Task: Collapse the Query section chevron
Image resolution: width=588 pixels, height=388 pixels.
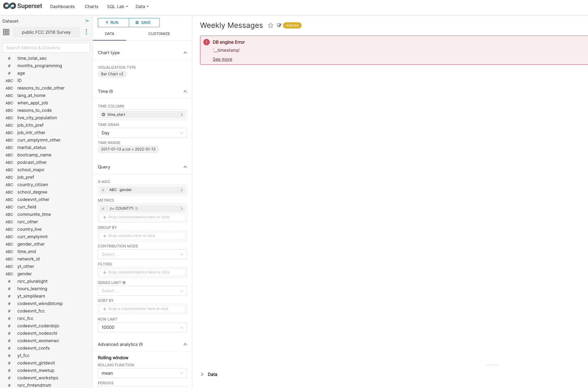Action: [185, 167]
